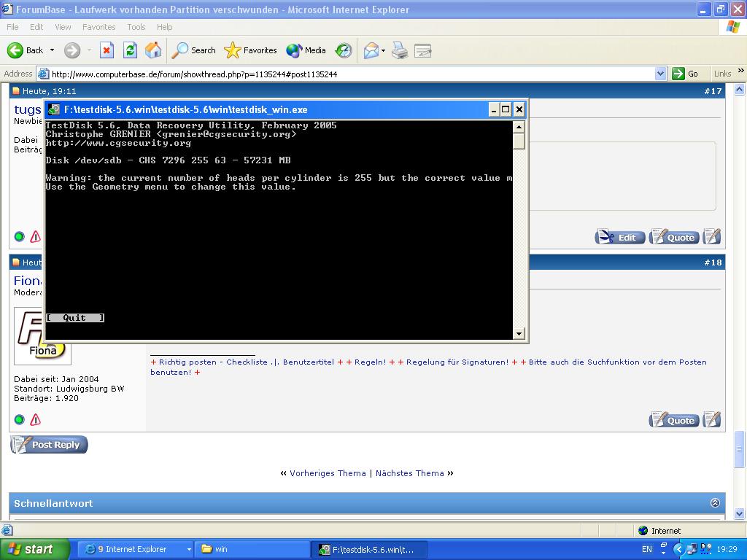The image size is (747, 560).
Task: Click the EN language indicator in the taskbar
Action: [646, 549]
